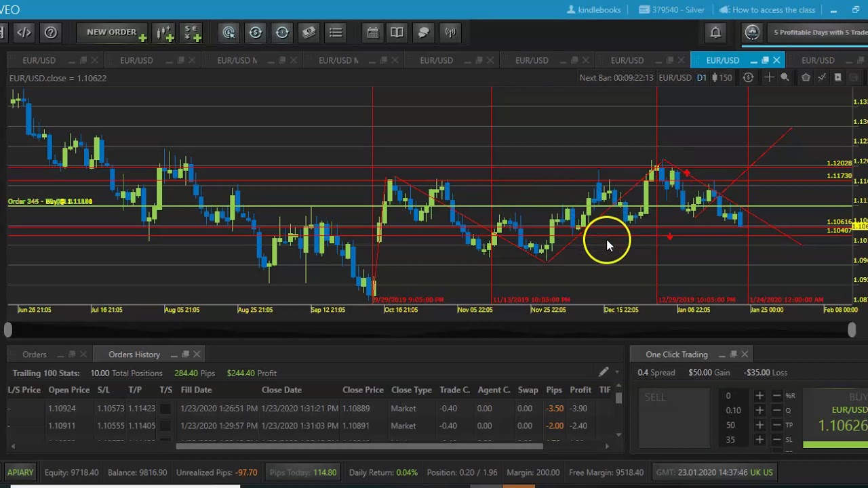The height and width of the screenshot is (488, 868).
Task: Click the APIARY button in status bar
Action: (20, 472)
